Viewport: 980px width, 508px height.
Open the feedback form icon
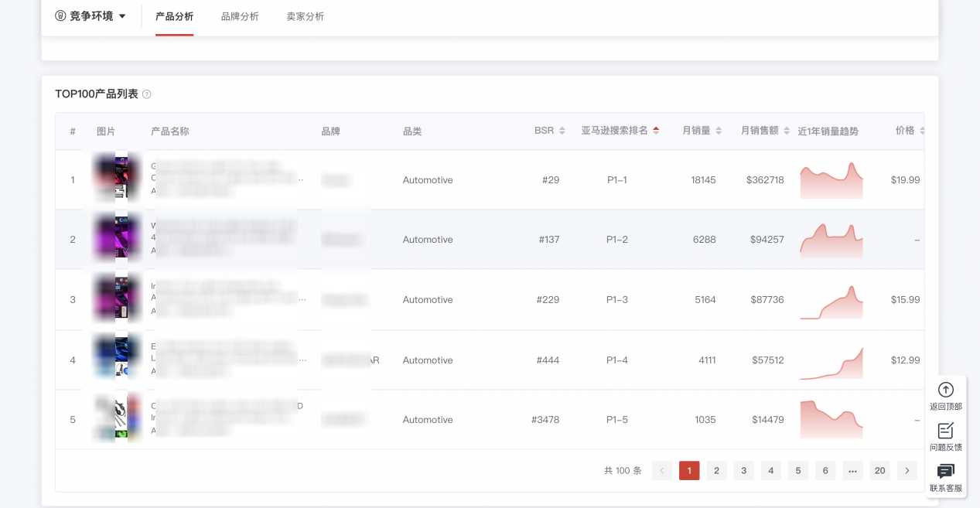point(945,431)
